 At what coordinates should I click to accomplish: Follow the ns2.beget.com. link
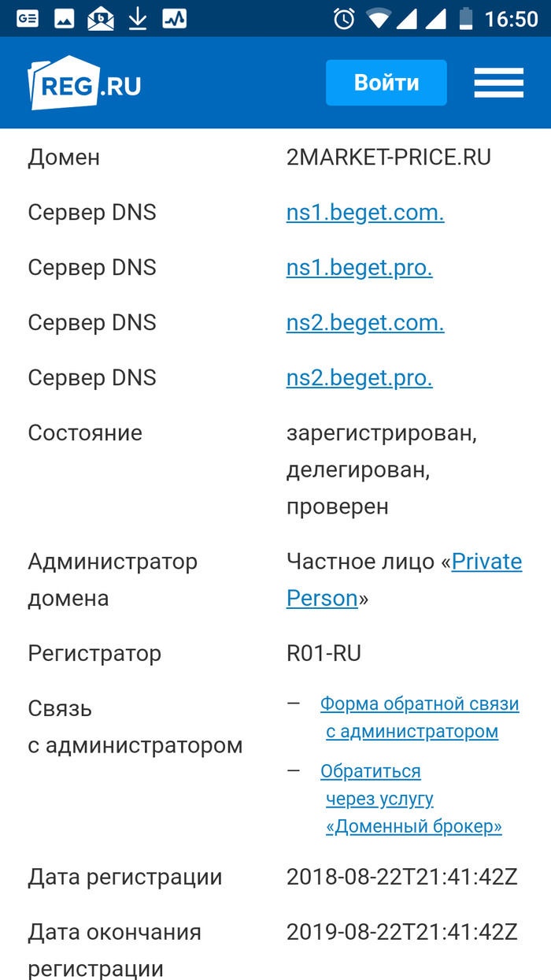tap(365, 323)
